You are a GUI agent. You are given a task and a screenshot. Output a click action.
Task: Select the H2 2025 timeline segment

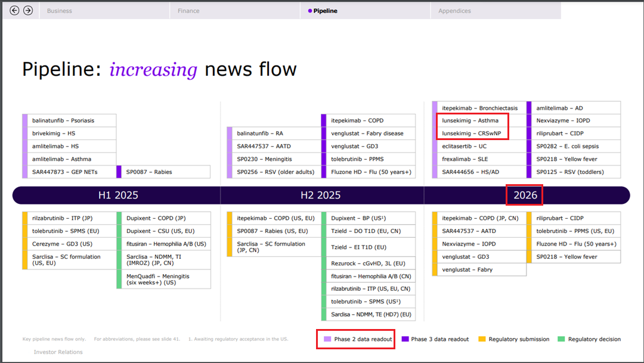[321, 196]
